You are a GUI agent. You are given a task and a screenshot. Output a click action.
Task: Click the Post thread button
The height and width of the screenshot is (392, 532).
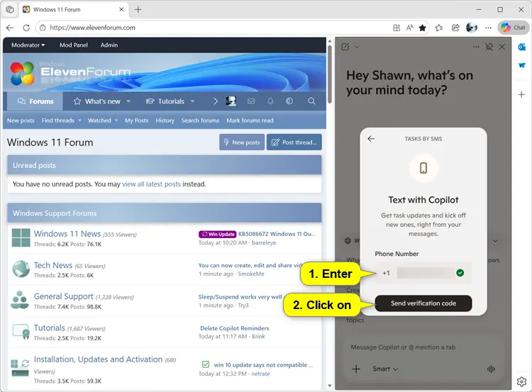pos(294,142)
